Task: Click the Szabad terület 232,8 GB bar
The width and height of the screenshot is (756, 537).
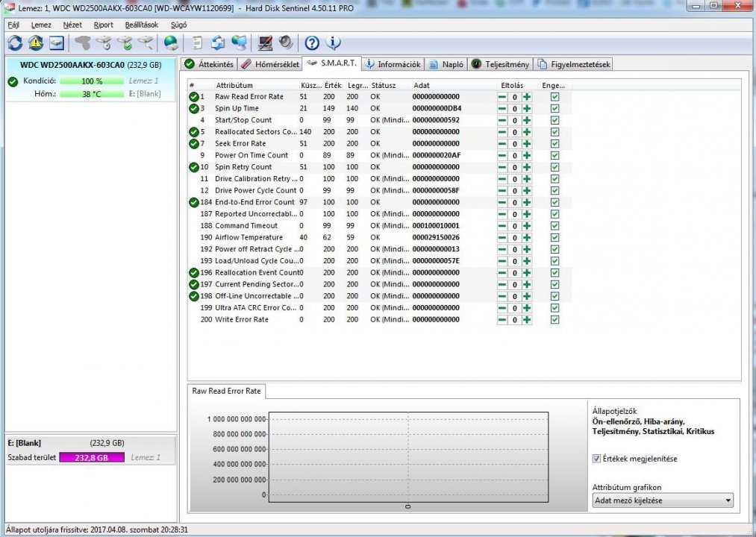Action: pyautogui.click(x=92, y=457)
